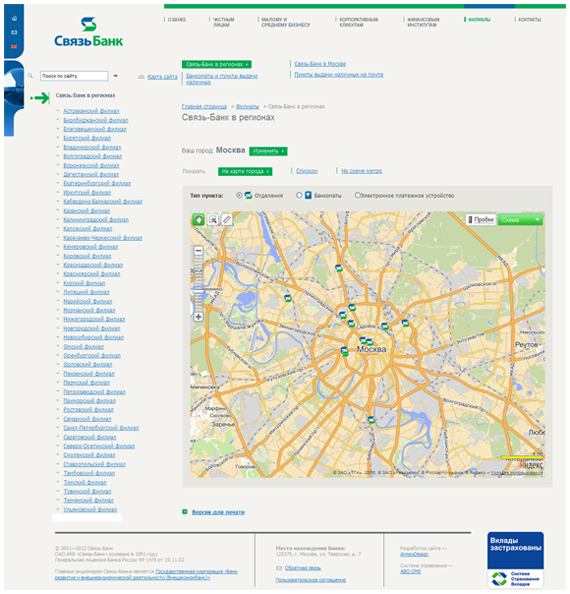
Task: Open the Филиалы menu item
Action: 479,20
